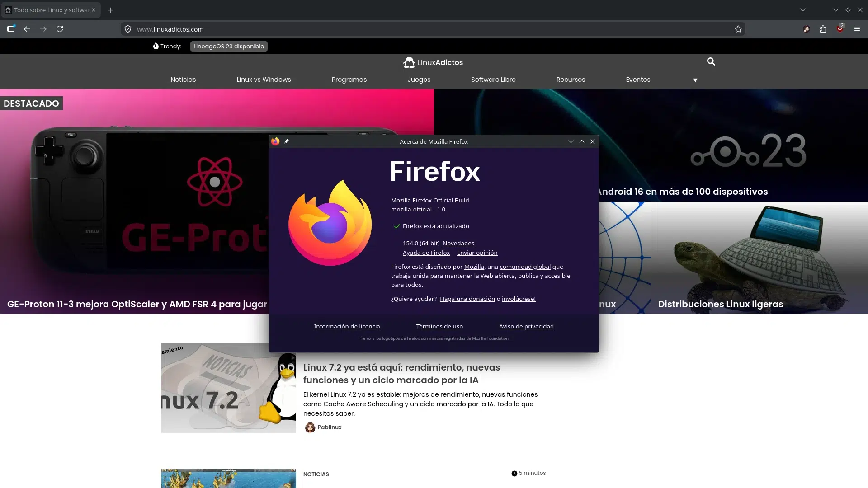This screenshot has width=868, height=488.
Task: Expand the more menu arrow in site navigation
Action: (695, 80)
